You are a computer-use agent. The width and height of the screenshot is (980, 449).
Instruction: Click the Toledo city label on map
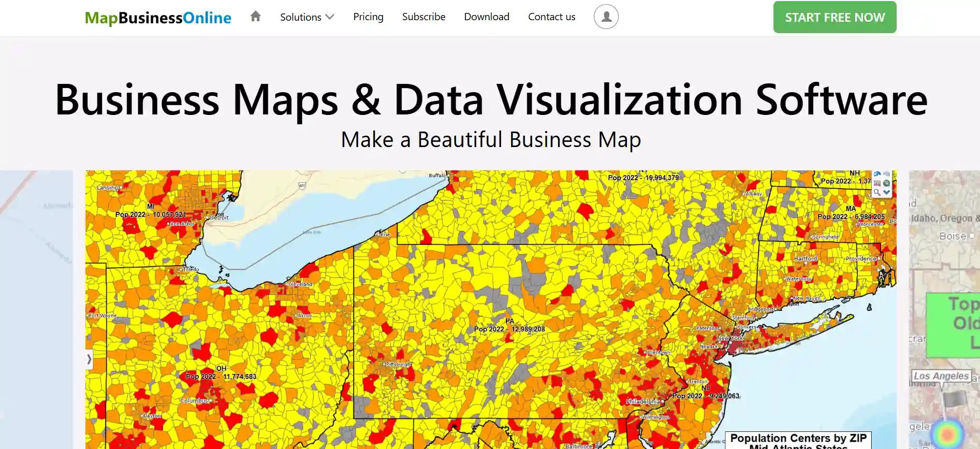[191, 269]
